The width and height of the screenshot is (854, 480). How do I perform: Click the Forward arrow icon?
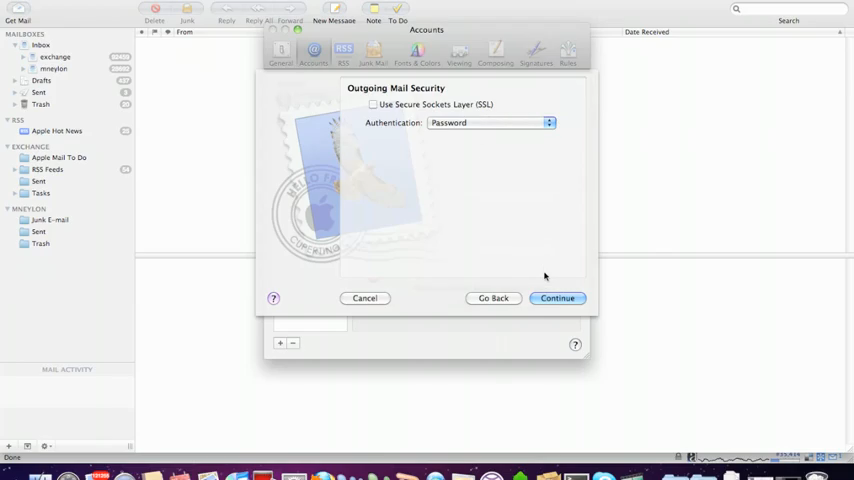290,8
